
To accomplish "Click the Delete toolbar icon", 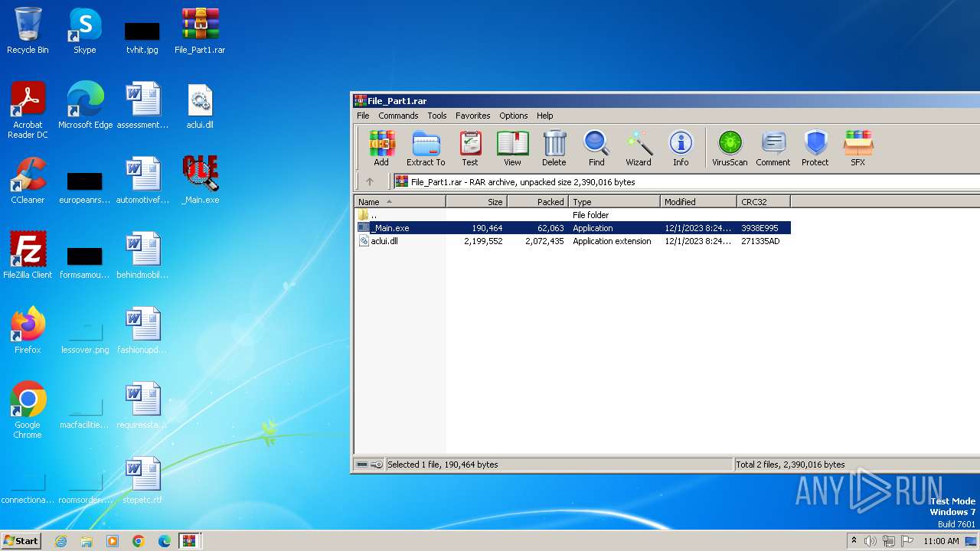I will tap(554, 148).
